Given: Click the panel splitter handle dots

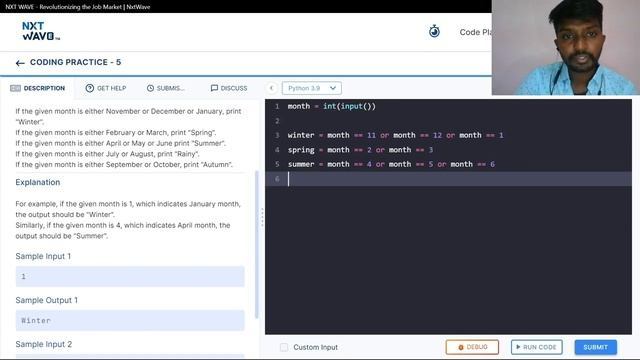Looking at the screenshot, I should tap(262, 217).
